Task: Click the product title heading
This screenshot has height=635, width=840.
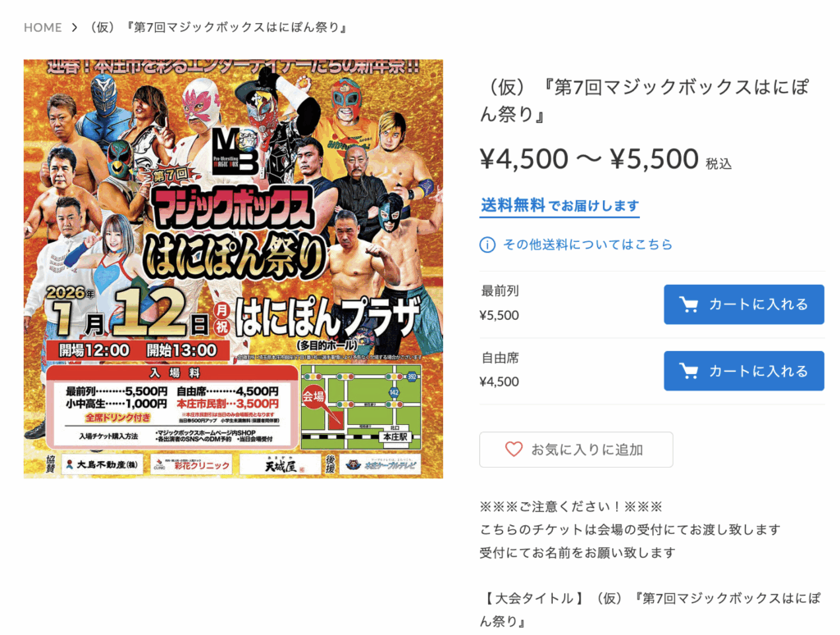Action: (645, 100)
